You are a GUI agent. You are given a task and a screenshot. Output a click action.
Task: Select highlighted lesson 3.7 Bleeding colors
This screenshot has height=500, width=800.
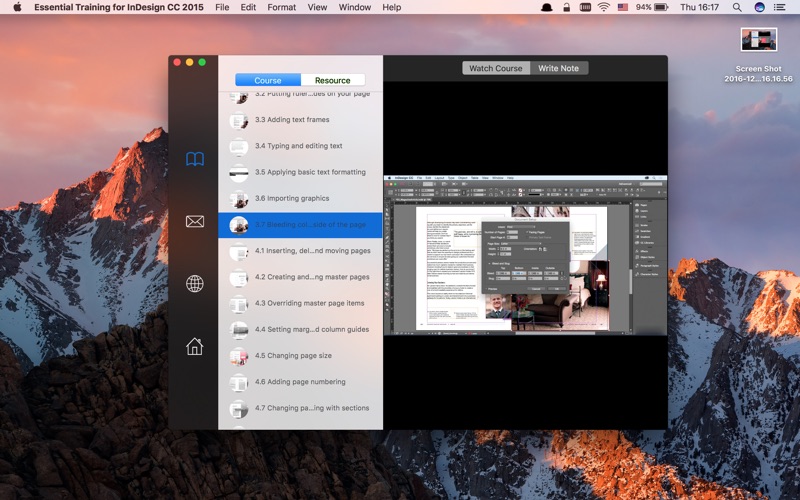[x=301, y=225]
